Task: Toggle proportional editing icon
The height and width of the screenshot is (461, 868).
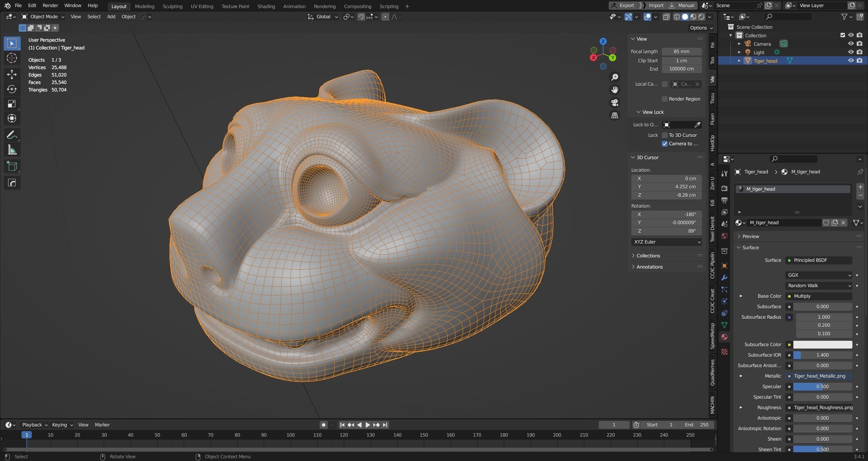Action: (x=385, y=17)
